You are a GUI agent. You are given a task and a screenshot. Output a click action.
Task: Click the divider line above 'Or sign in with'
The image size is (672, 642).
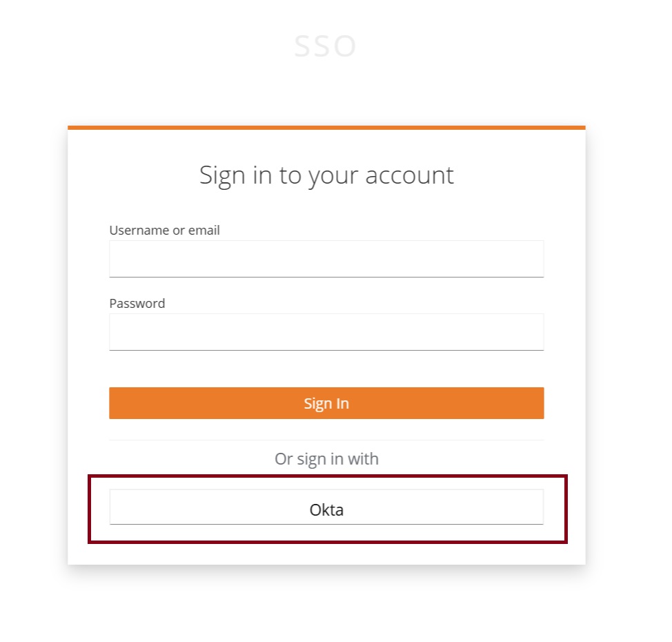point(326,440)
